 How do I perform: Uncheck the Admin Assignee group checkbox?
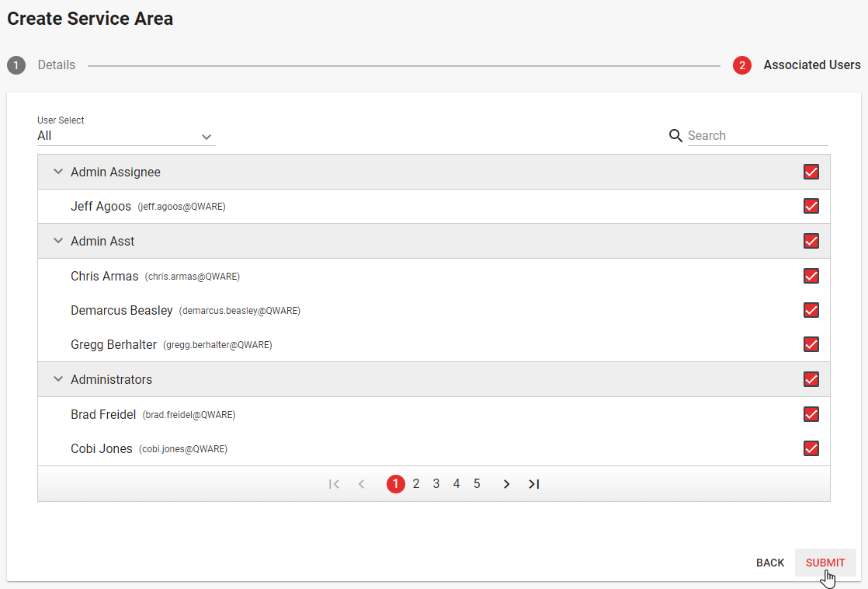point(811,172)
